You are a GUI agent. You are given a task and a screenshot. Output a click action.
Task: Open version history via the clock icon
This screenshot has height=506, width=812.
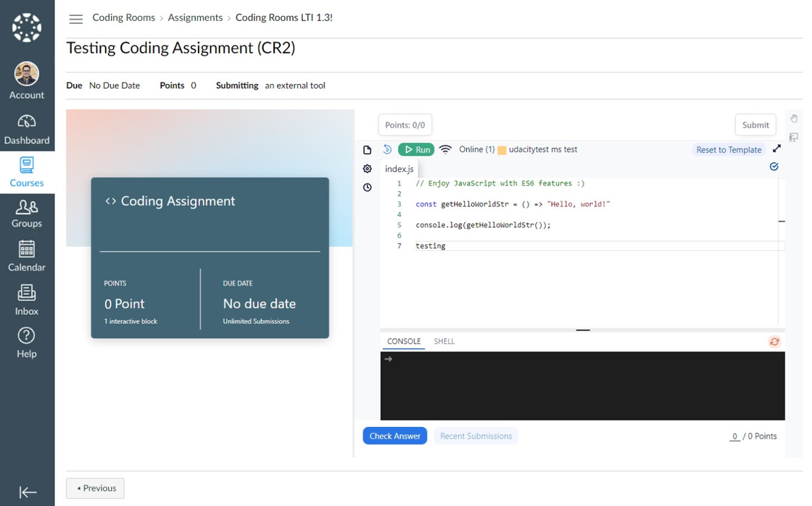pyautogui.click(x=367, y=187)
